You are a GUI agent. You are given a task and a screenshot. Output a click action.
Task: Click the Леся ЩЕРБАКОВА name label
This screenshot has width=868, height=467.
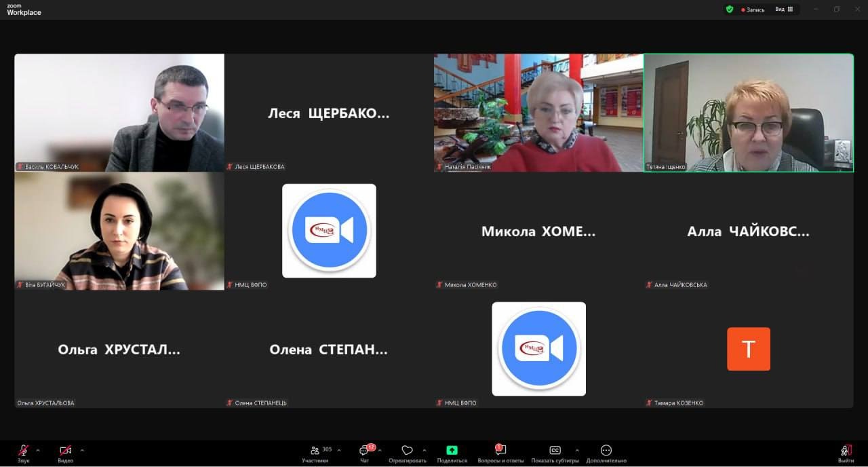(x=260, y=167)
